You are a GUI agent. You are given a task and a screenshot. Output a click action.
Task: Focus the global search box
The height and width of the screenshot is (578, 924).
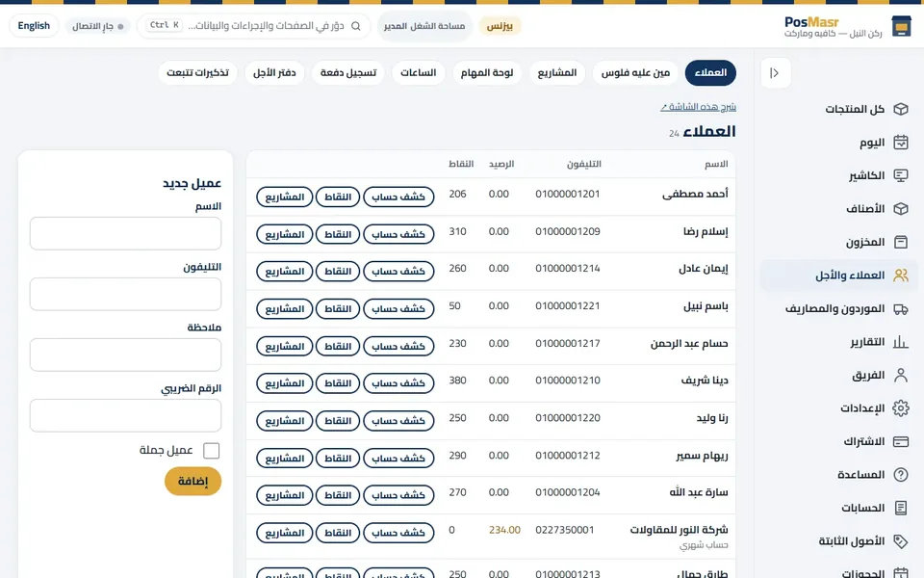(x=253, y=26)
